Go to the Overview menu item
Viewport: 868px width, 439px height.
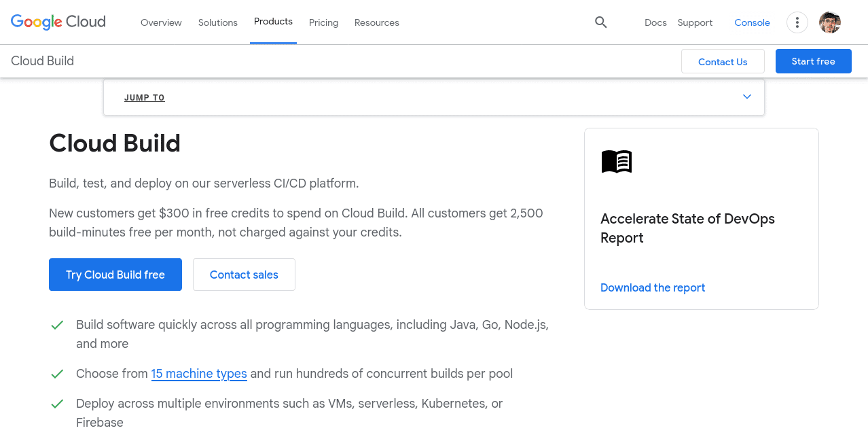click(x=161, y=22)
